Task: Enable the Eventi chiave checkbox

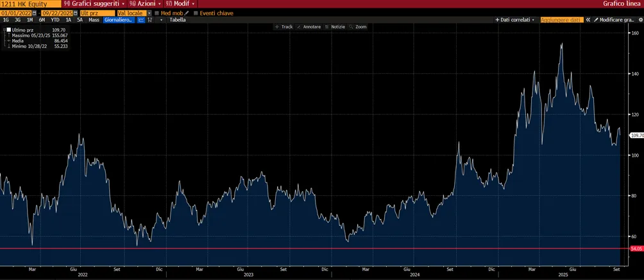Action: coord(196,13)
